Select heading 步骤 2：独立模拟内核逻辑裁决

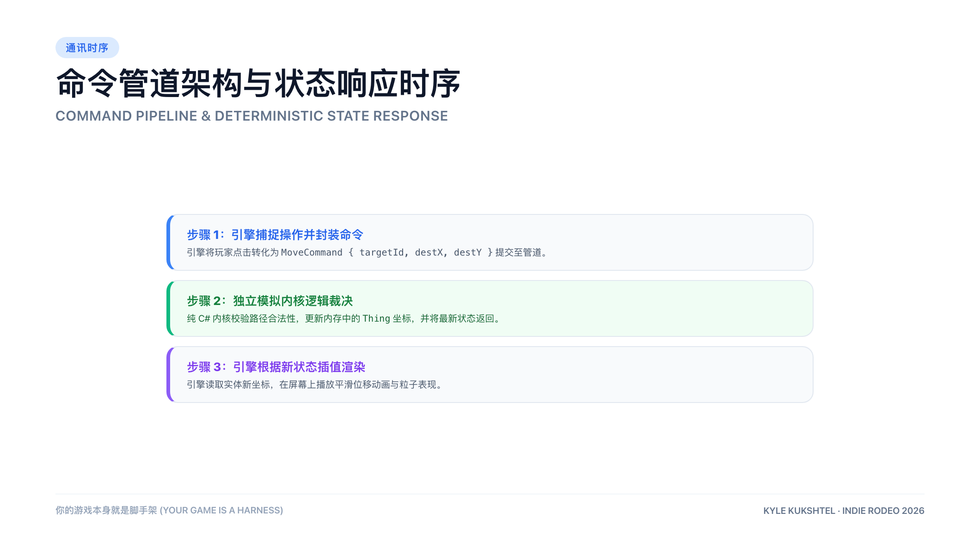pyautogui.click(x=270, y=301)
